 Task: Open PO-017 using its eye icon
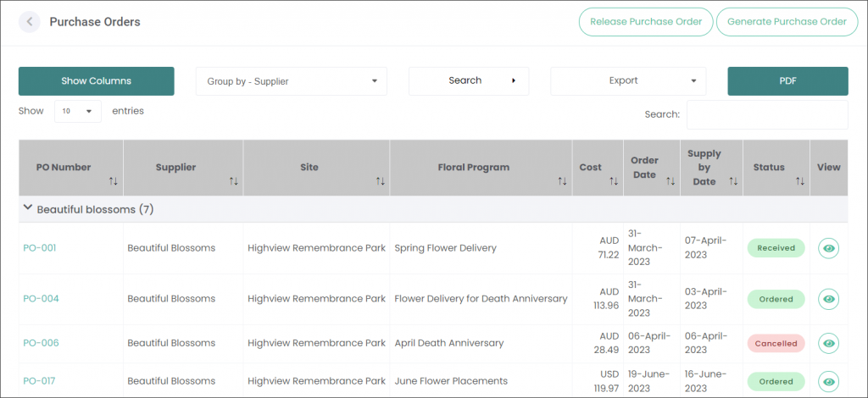[828, 381]
